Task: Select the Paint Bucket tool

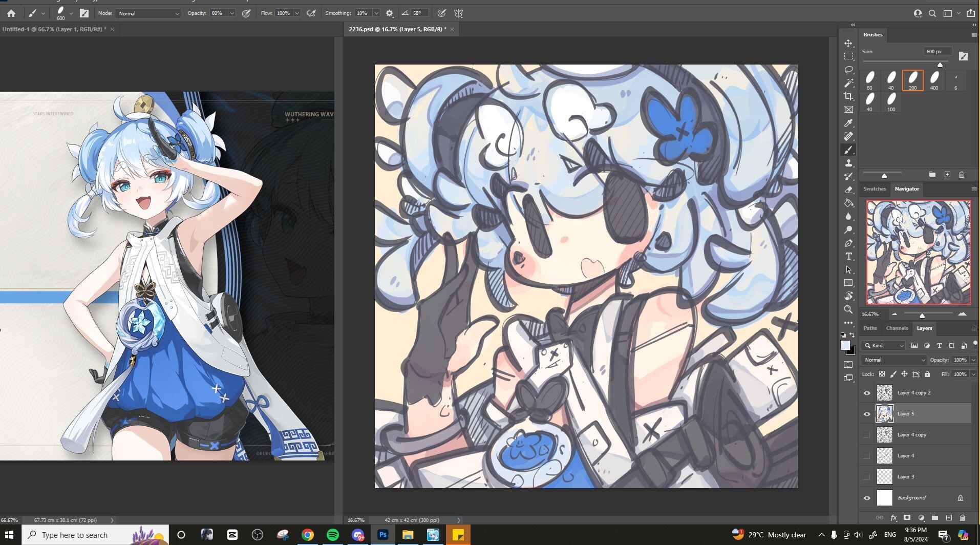Action: click(x=848, y=203)
